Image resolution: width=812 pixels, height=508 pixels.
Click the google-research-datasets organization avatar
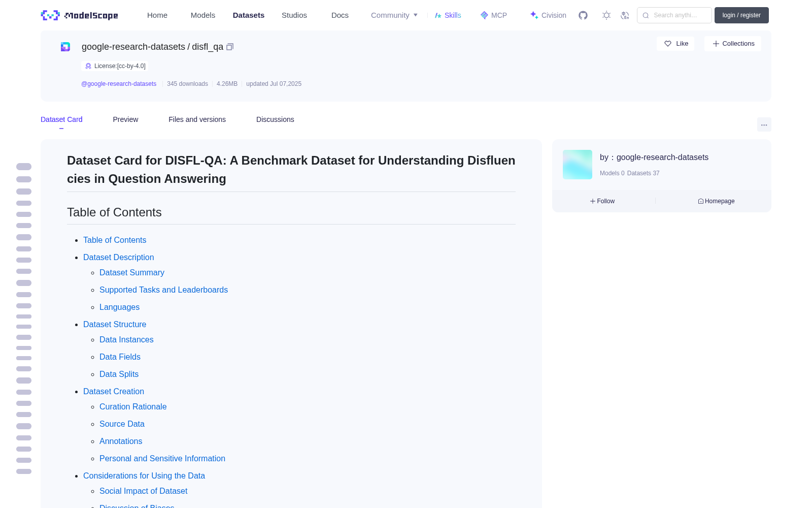point(578,165)
